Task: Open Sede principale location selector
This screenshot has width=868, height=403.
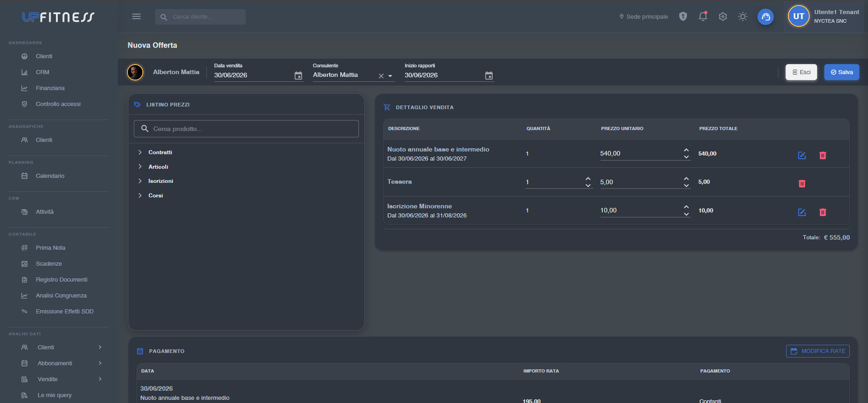Action: (644, 17)
